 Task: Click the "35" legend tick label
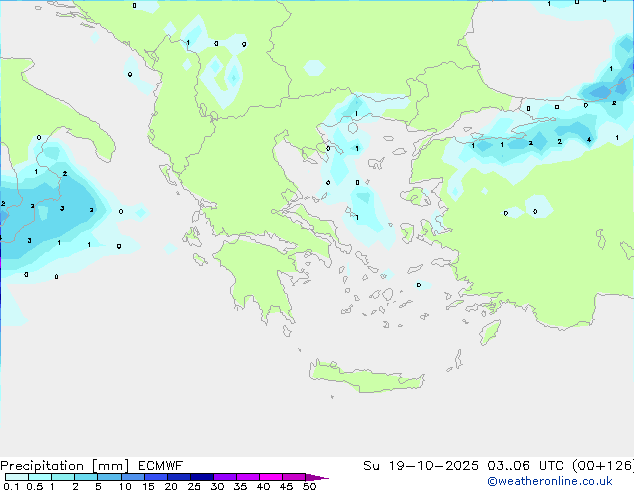[240, 486]
